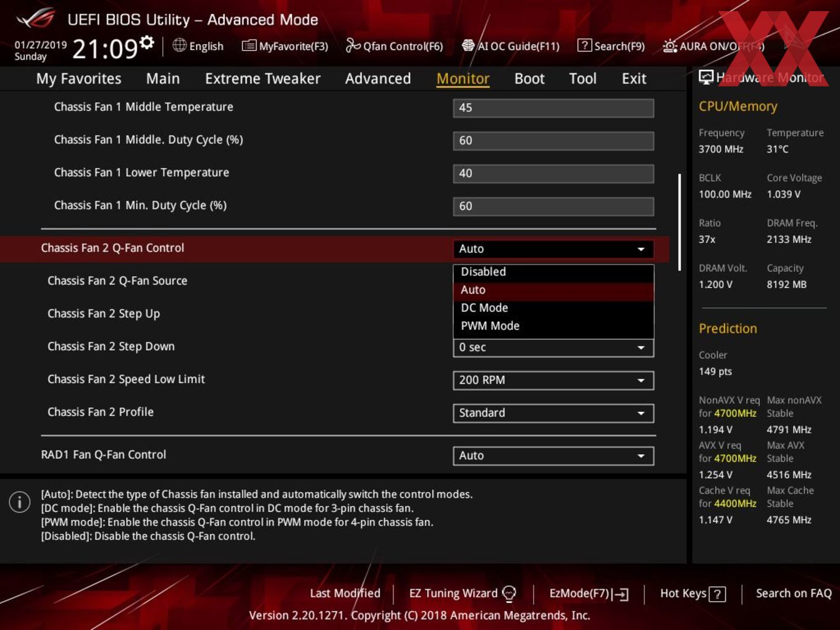The height and width of the screenshot is (630, 840).
Task: Select Chassis Fan 2 Step Down label
Action: coord(111,346)
